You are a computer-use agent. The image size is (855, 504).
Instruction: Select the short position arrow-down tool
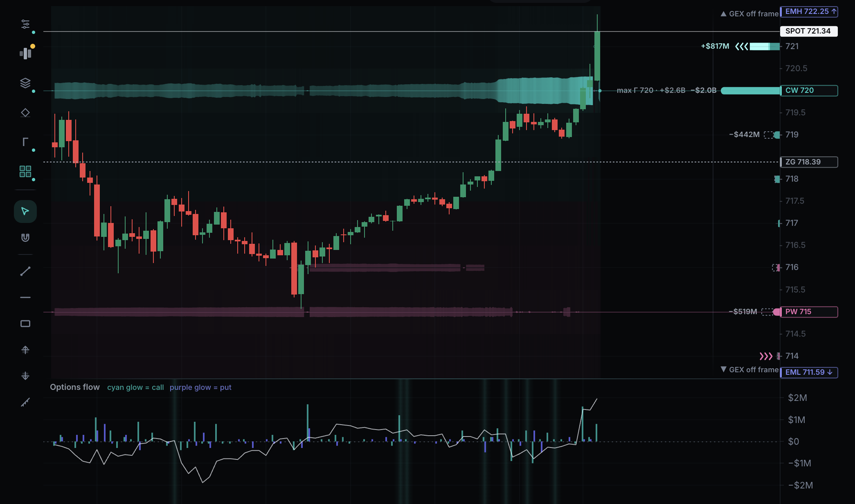(25, 376)
